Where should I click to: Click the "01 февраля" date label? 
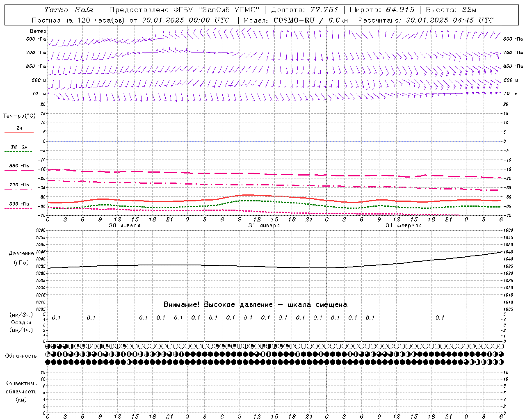pos(404,226)
